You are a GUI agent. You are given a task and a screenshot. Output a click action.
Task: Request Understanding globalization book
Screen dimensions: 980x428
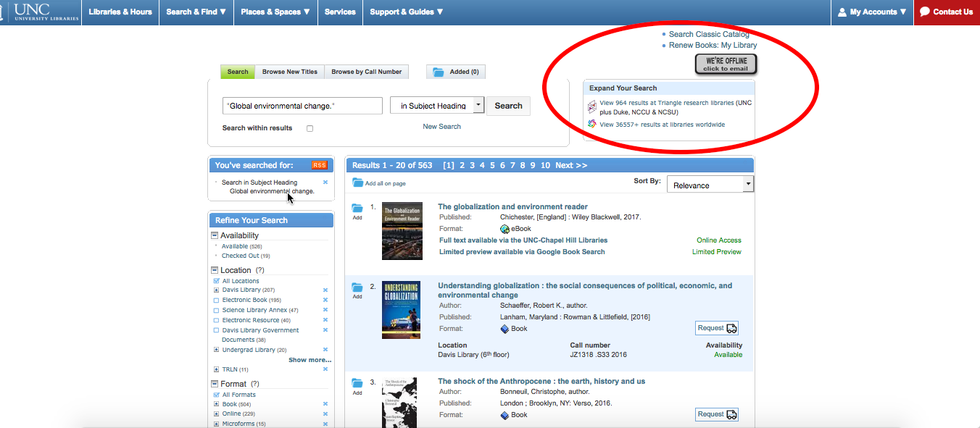717,328
